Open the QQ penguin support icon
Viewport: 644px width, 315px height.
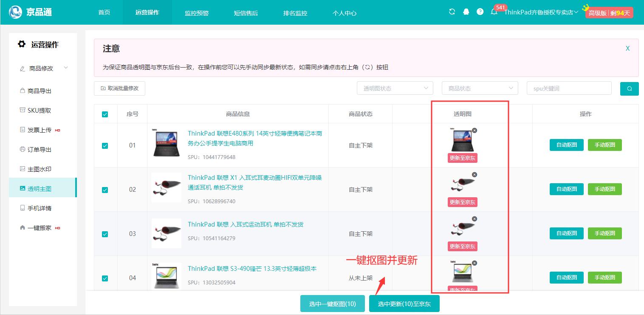pos(466,12)
